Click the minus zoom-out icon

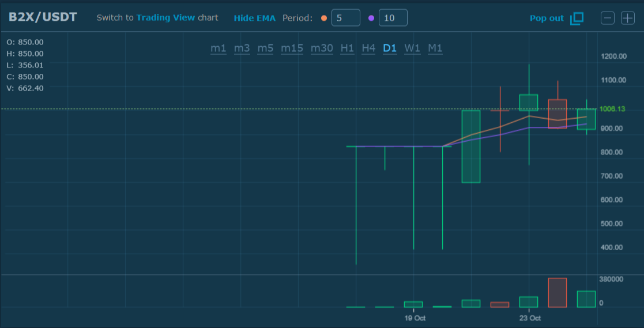[608, 18]
